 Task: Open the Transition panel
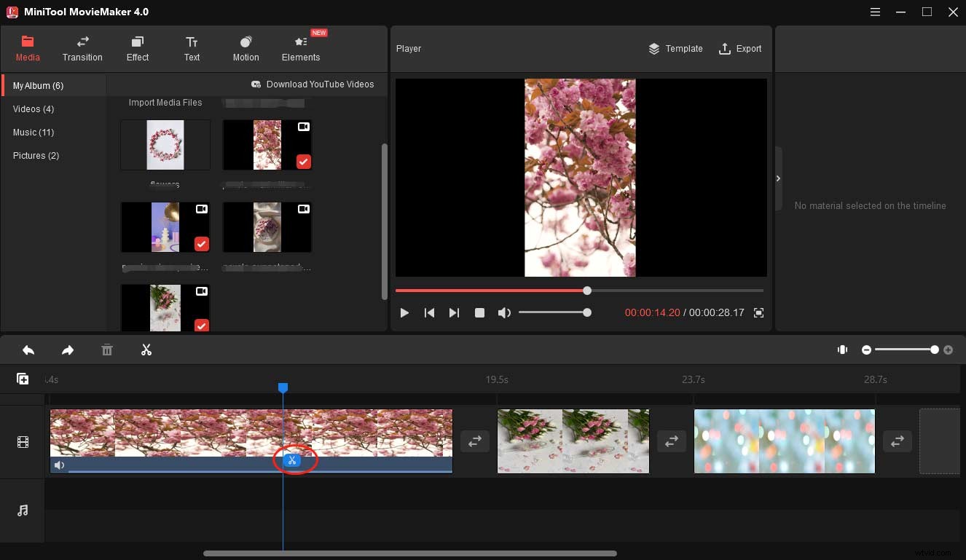coord(82,48)
